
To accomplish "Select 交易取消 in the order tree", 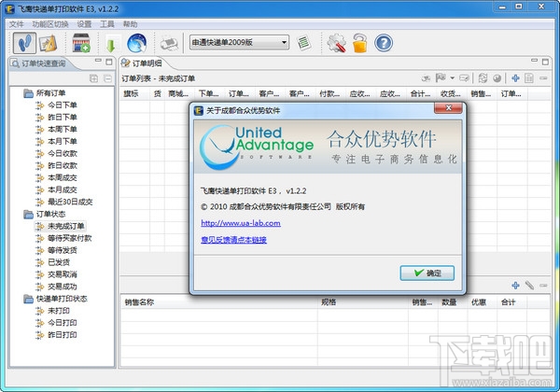I will coord(63,274).
